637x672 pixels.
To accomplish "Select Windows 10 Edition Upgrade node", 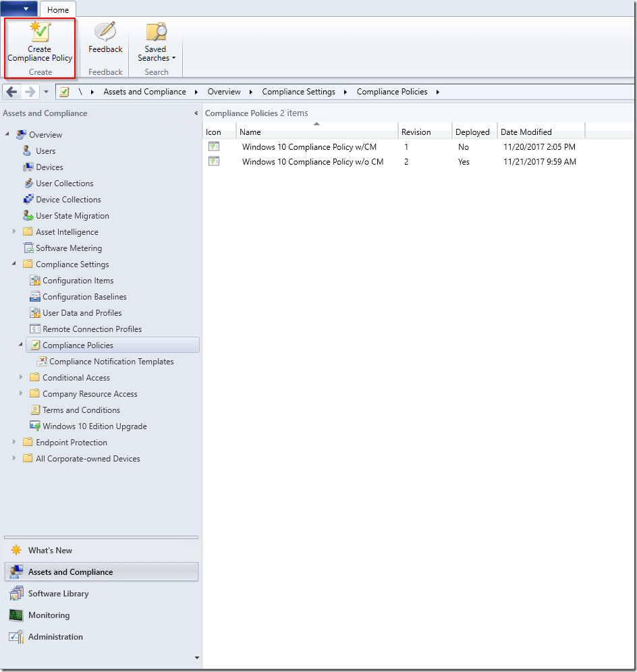I will (94, 426).
